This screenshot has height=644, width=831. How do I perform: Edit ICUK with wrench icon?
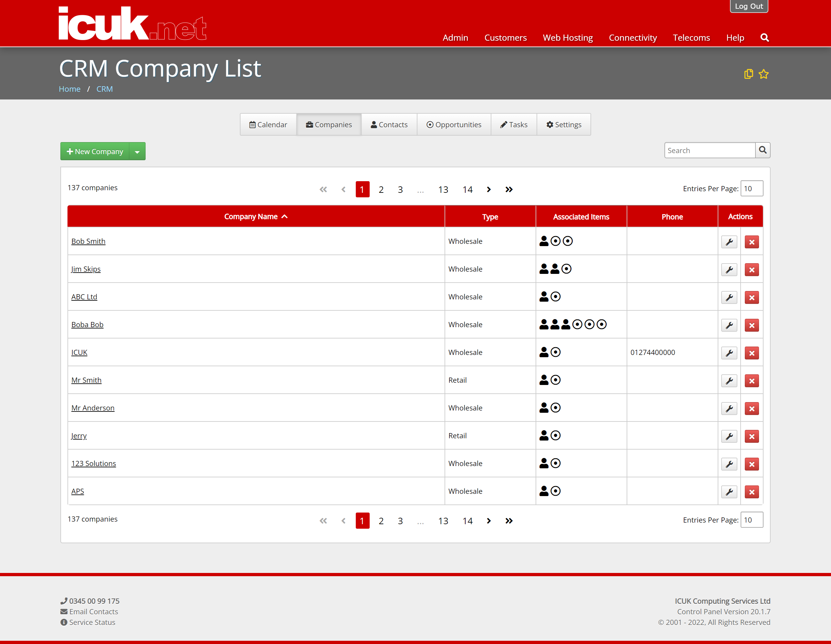pyautogui.click(x=729, y=353)
